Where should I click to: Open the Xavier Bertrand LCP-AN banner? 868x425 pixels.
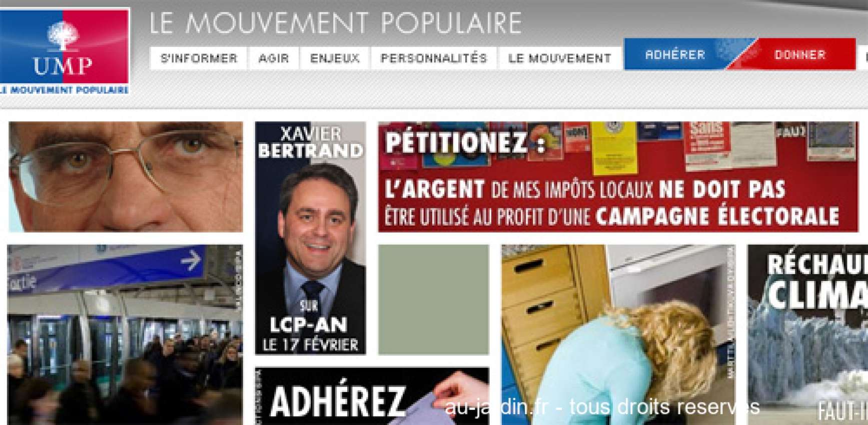point(311,238)
